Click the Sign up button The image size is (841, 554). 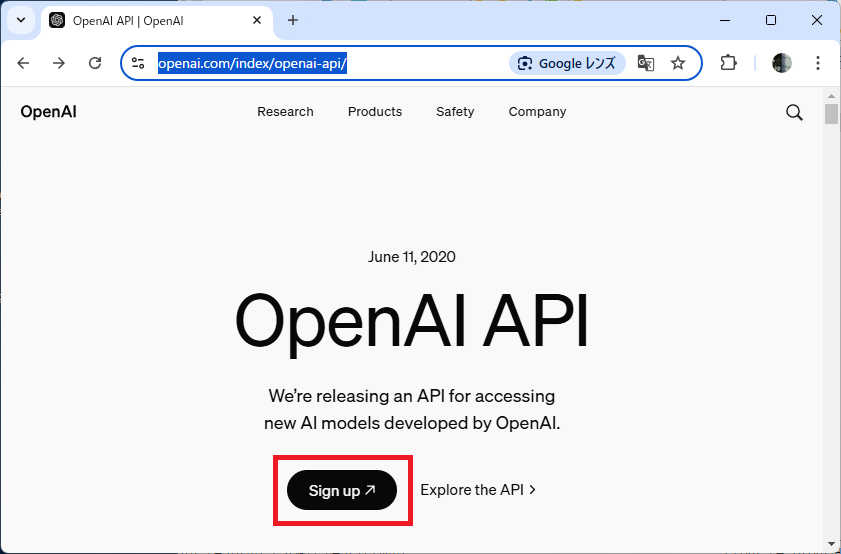pos(342,490)
